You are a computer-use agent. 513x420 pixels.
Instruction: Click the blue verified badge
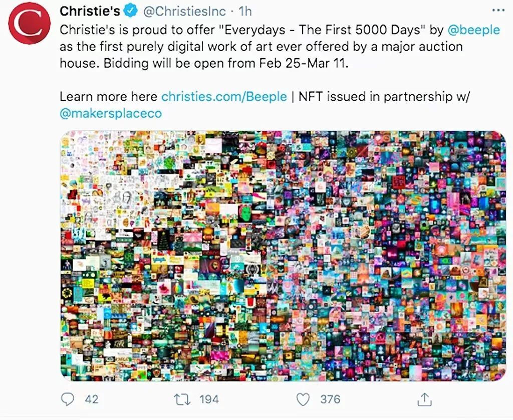[x=131, y=11]
